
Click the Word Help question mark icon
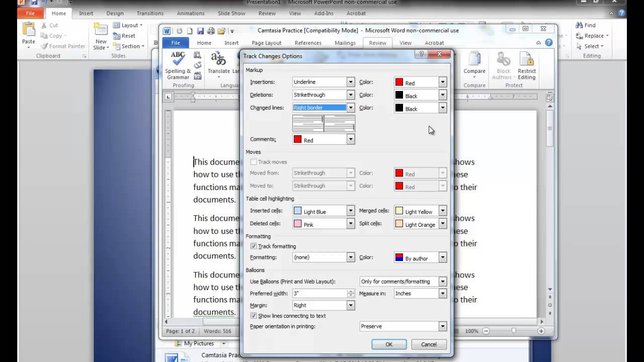[x=548, y=43]
